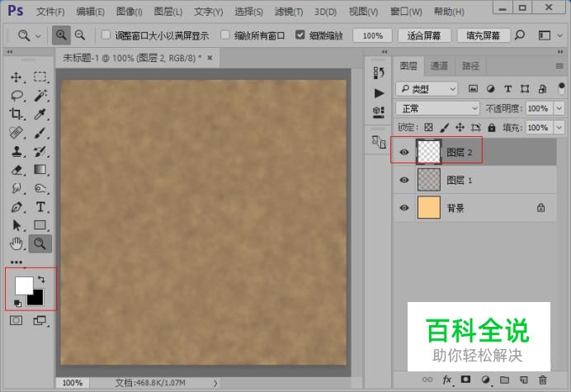Hide the 背景 layer
This screenshot has width=571, height=392.
(404, 208)
